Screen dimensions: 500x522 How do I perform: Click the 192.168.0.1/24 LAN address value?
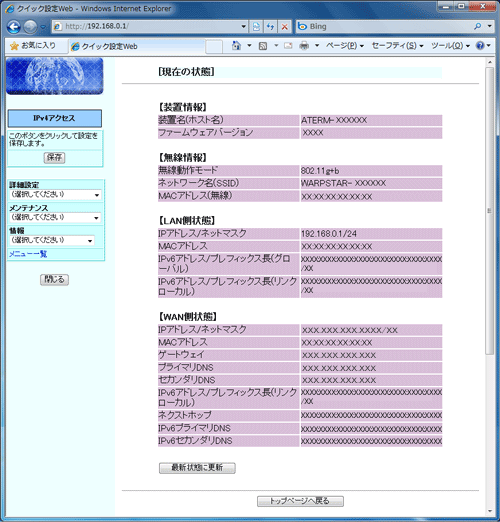click(x=329, y=234)
